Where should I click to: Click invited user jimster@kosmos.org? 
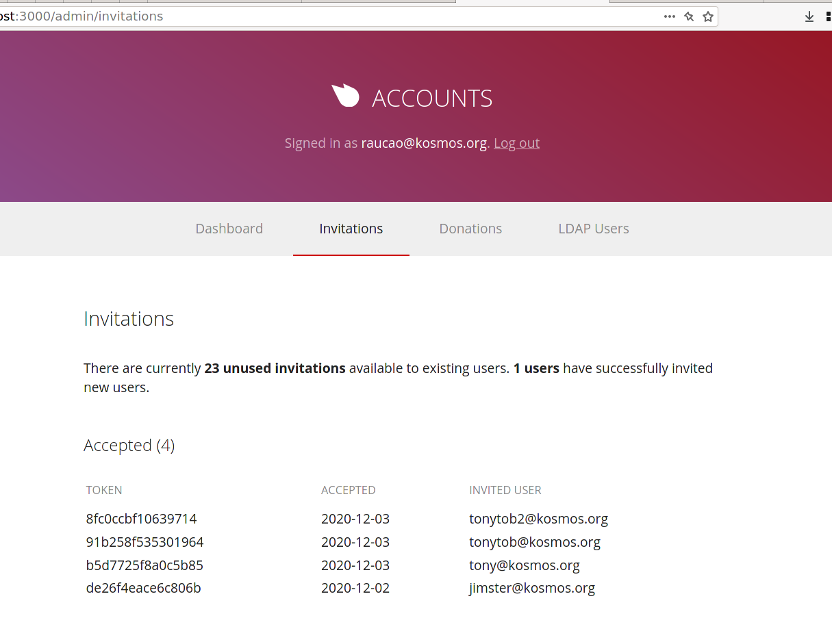(x=531, y=588)
